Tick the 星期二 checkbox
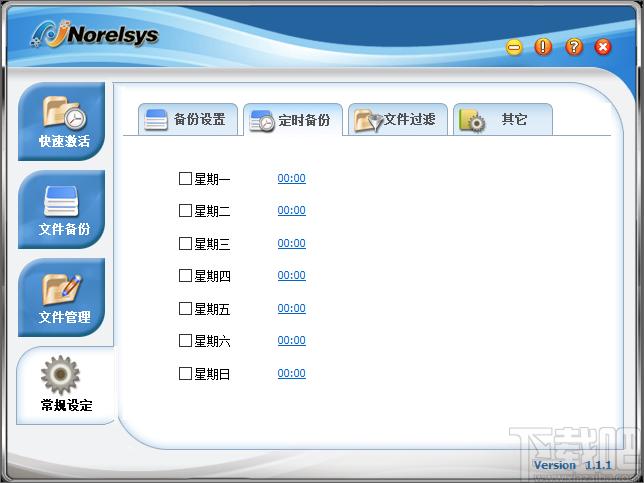 point(185,211)
